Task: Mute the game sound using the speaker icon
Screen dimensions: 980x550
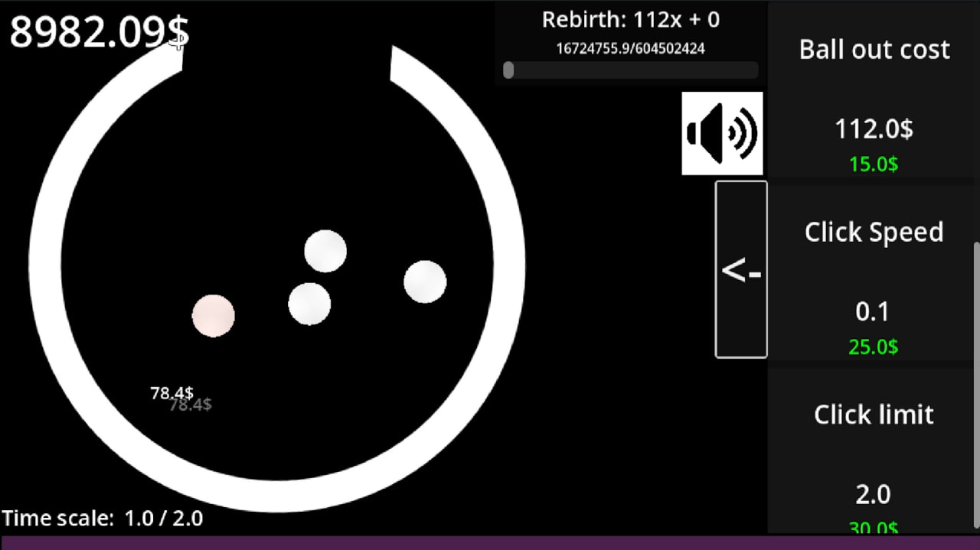Action: 722,132
